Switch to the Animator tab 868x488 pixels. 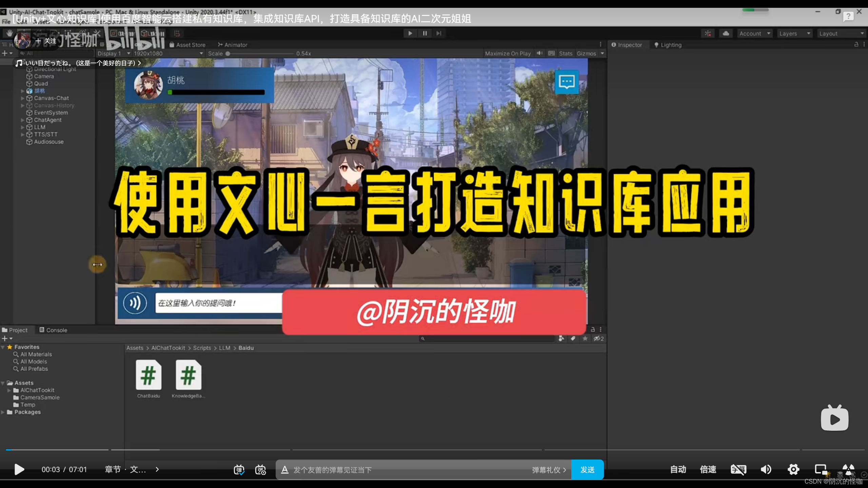coord(232,45)
